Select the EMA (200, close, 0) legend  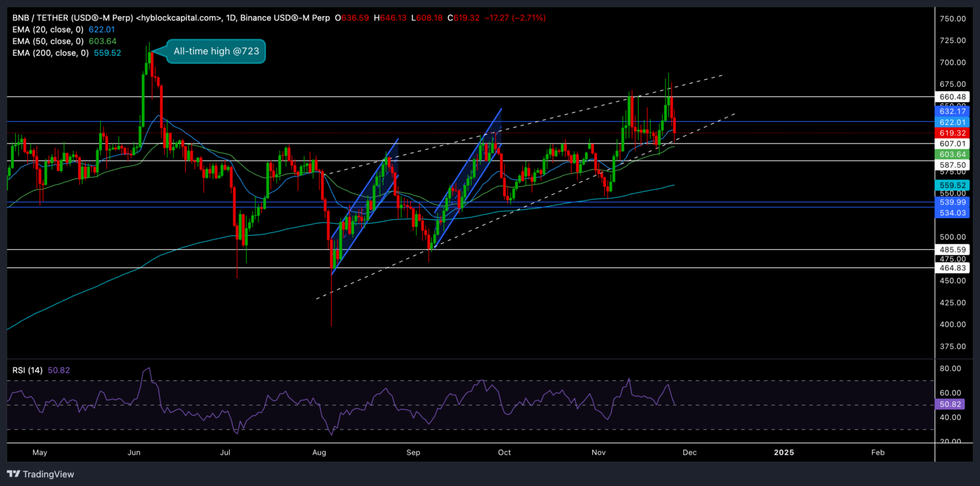pos(50,53)
